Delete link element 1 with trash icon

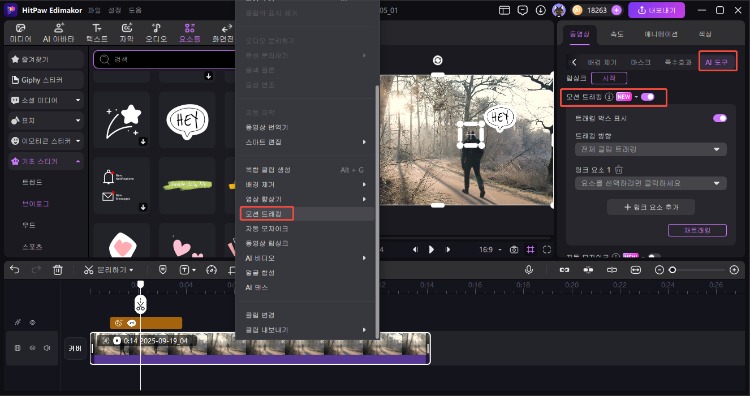tap(619, 169)
